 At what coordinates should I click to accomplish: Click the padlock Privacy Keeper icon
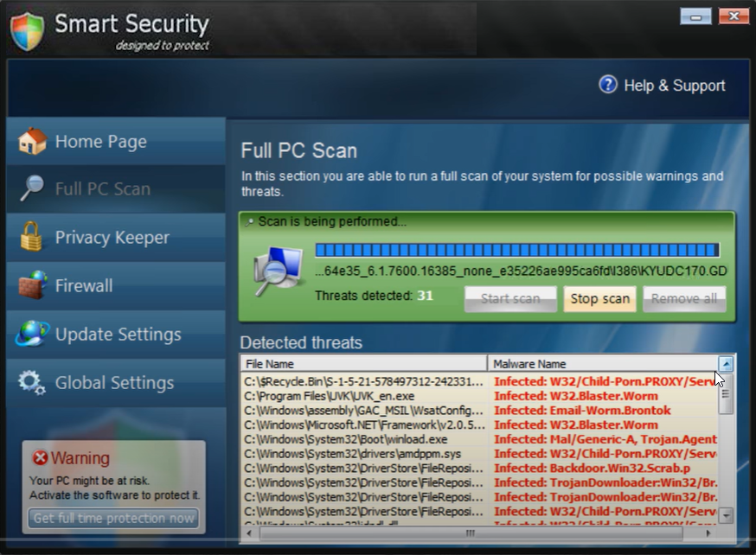tap(32, 236)
